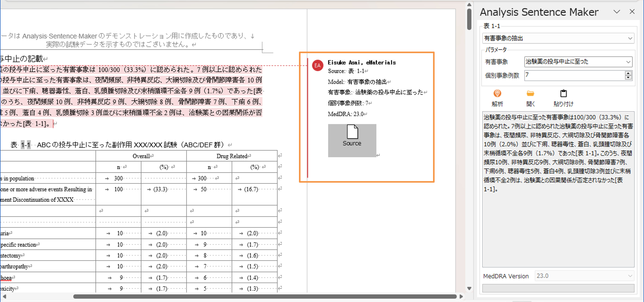Decrease the 個別事象例数 spinner value

pos(628,78)
